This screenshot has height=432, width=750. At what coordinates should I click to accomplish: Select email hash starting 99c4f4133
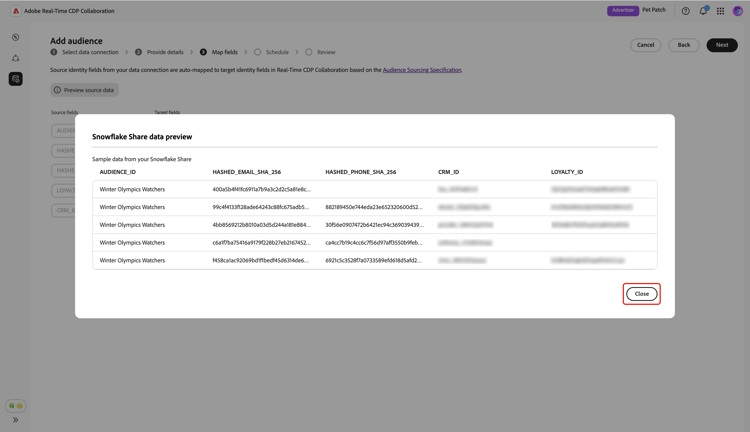pos(261,207)
